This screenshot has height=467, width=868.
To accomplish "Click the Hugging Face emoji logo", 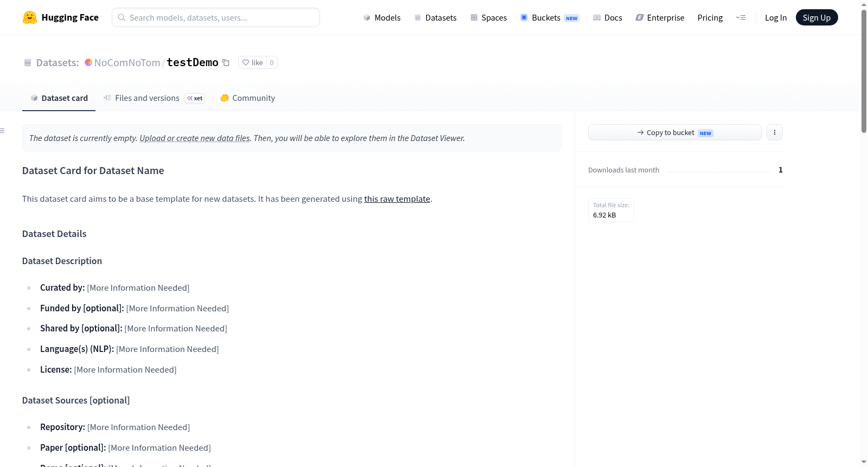I will pos(30,17).
